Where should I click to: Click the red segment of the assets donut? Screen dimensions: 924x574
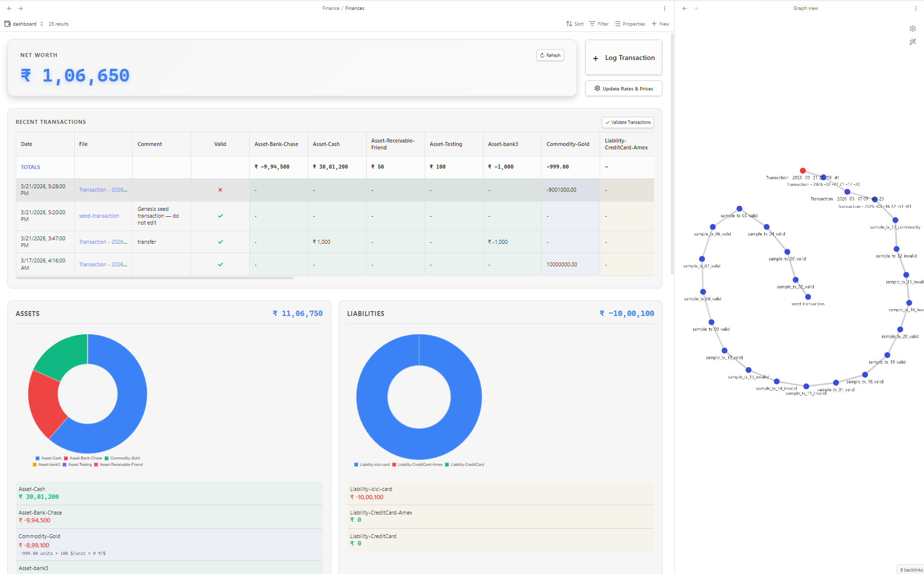coord(44,403)
